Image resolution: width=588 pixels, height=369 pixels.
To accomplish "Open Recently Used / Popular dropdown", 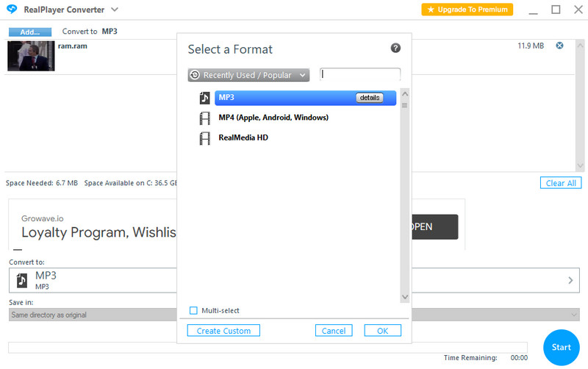I will point(248,75).
